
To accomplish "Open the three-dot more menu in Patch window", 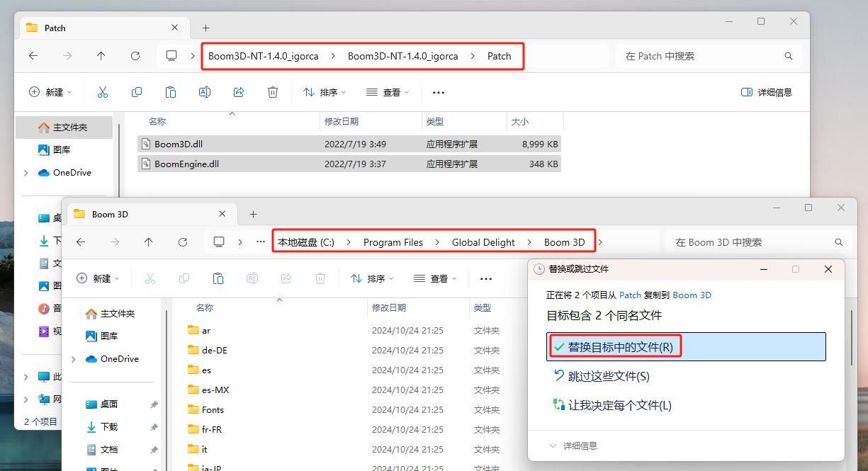I will [x=439, y=92].
